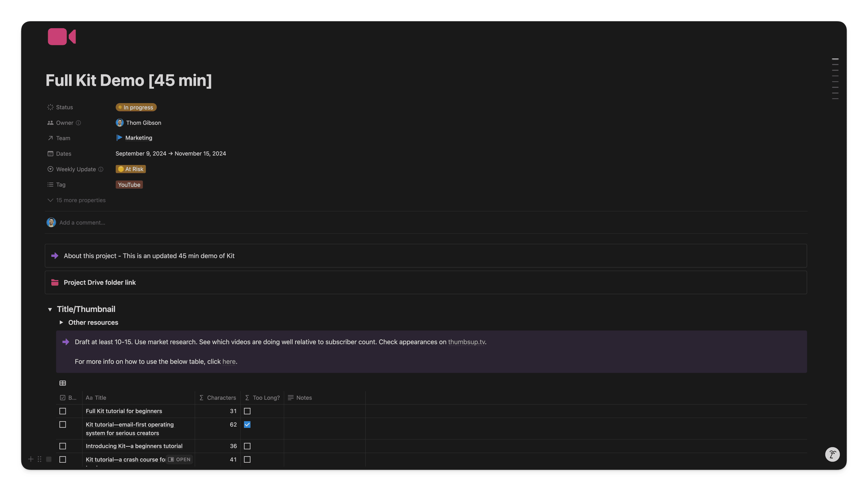Click the Dates calendar icon
Screen dimensions: 868x491
[50, 154]
